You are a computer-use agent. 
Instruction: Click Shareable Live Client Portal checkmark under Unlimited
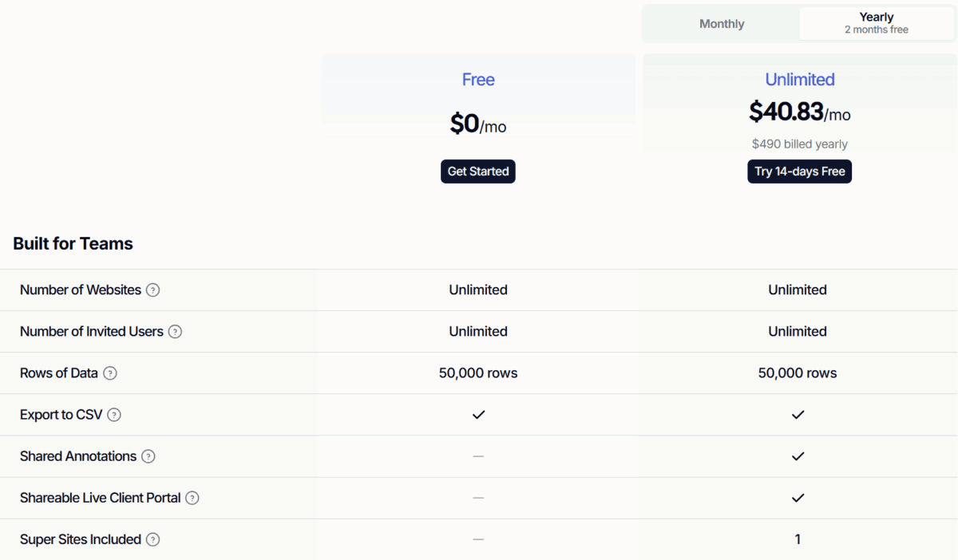[798, 498]
